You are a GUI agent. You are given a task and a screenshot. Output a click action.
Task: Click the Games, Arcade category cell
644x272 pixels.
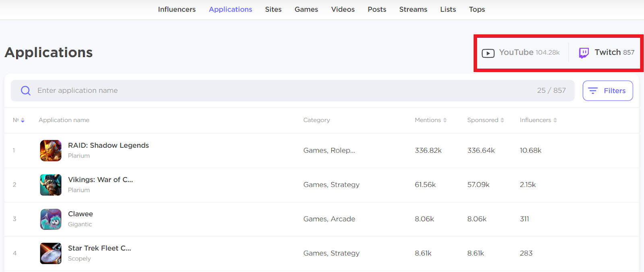[x=329, y=219]
